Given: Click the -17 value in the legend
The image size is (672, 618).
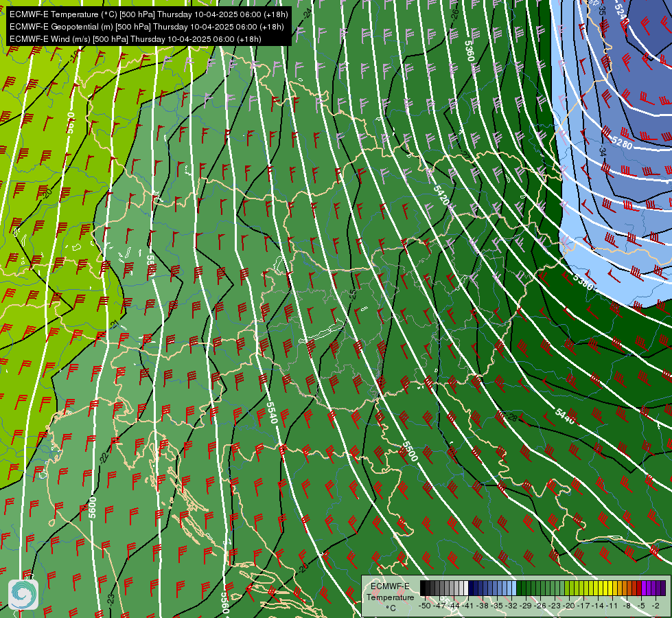Looking at the screenshot, I should [583, 606].
